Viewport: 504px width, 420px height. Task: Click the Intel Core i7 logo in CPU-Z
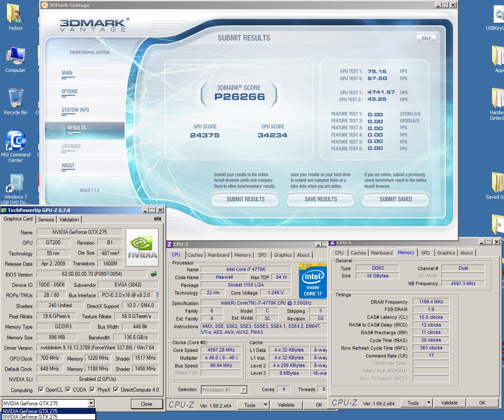pyautogui.click(x=312, y=281)
